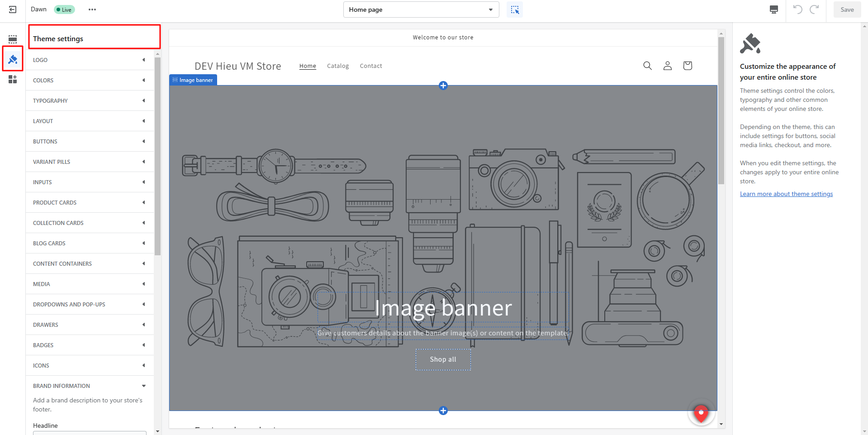
Task: Open the App embeds icon
Action: tap(13, 80)
